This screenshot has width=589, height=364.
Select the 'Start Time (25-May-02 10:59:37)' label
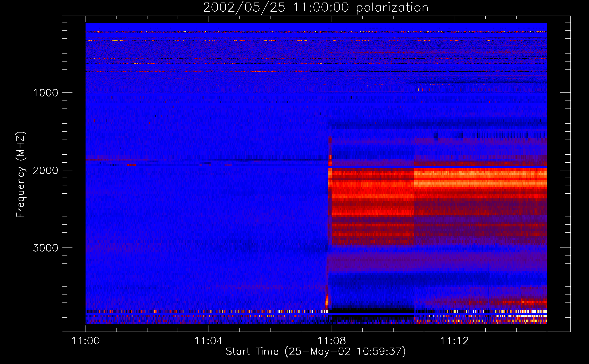316,352
